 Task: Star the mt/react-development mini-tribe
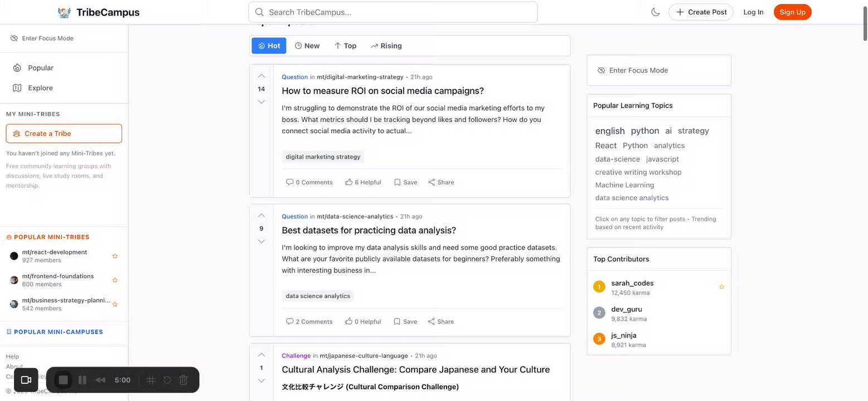click(115, 256)
